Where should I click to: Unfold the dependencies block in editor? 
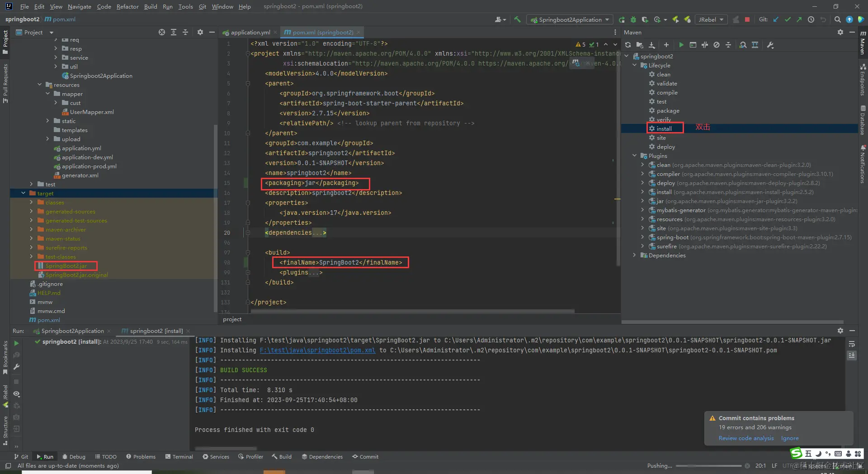point(247,232)
